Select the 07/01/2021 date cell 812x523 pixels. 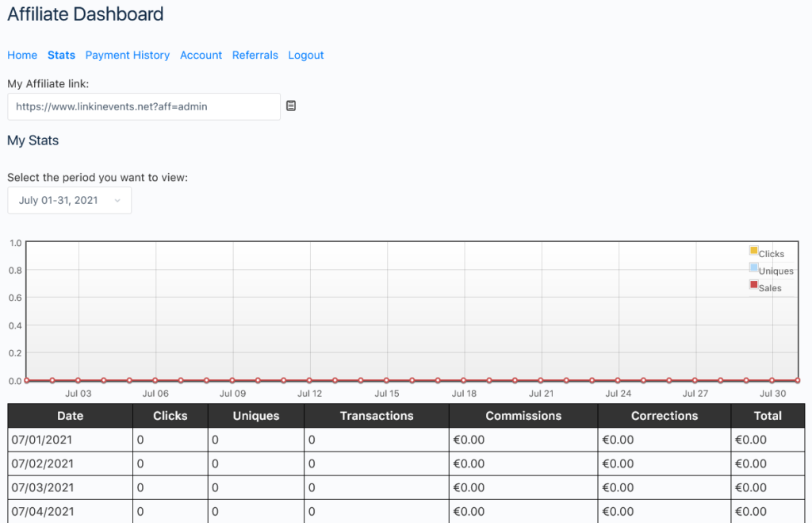click(x=71, y=440)
